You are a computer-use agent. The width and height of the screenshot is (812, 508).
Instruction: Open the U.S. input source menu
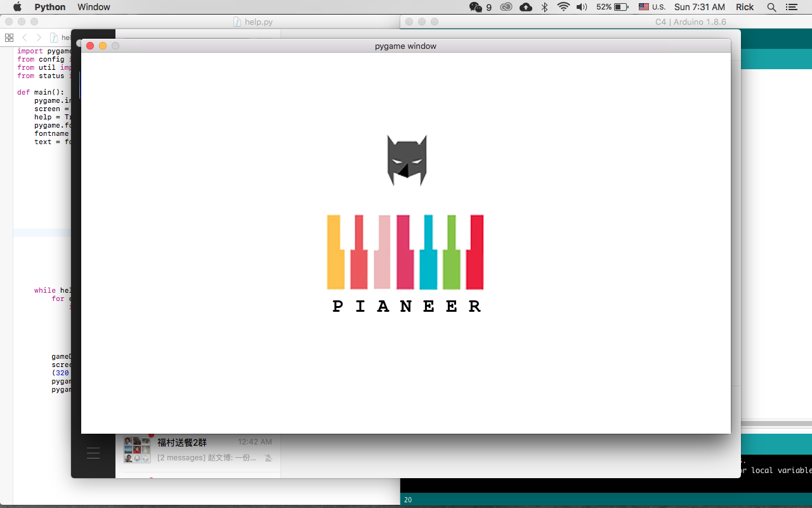tap(652, 7)
